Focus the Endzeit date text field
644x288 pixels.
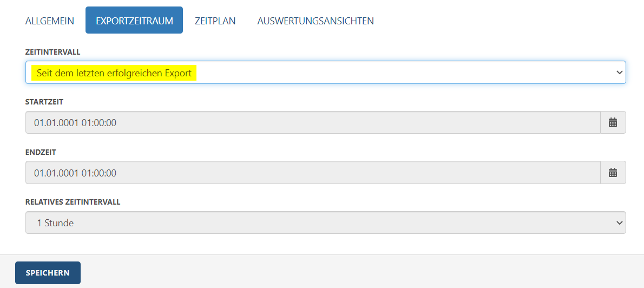click(313, 173)
